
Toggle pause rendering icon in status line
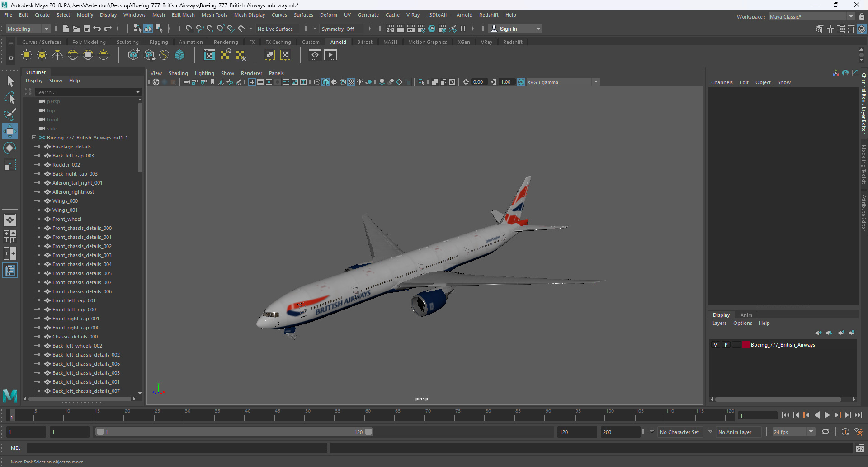(463, 29)
